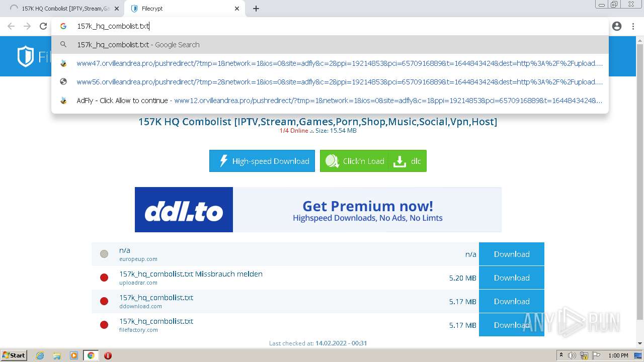
Task: Open the volume speaker tray icon
Action: tap(573, 355)
